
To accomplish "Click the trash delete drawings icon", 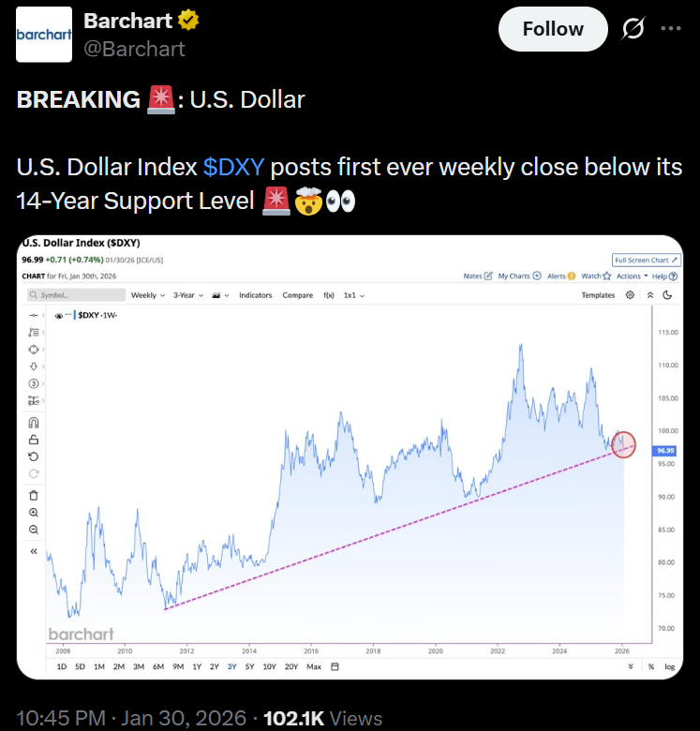I will (34, 495).
